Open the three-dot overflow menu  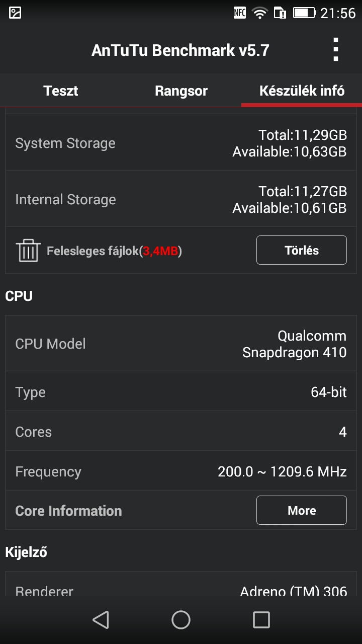pyautogui.click(x=335, y=50)
